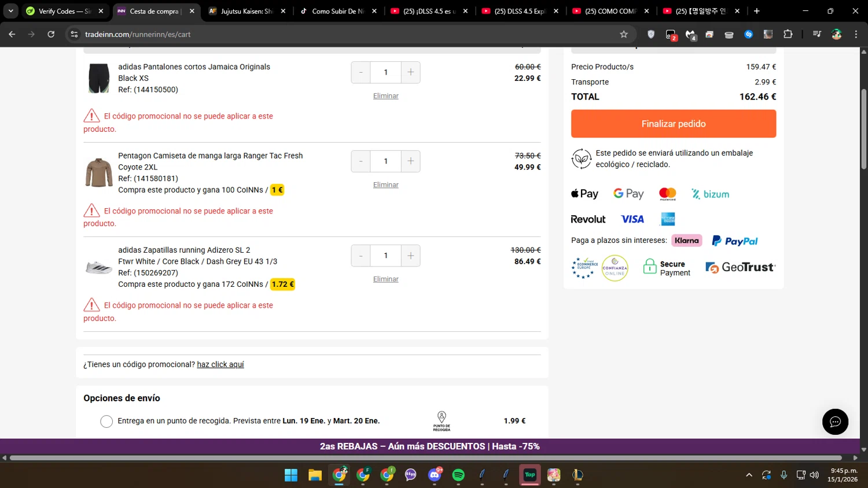Open Spotify from the taskbar

tap(458, 475)
